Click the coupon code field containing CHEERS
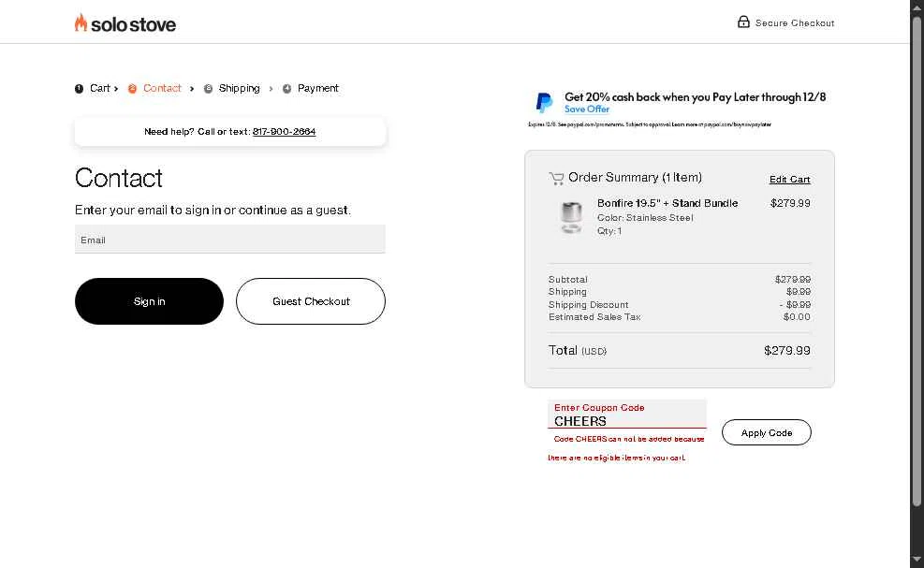The height and width of the screenshot is (568, 924). 627,415
